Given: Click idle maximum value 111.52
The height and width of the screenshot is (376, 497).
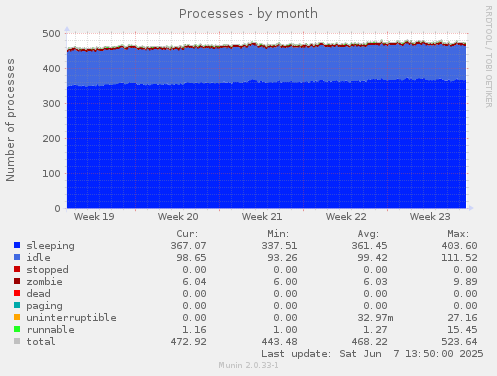Looking at the screenshot, I should point(459,258).
